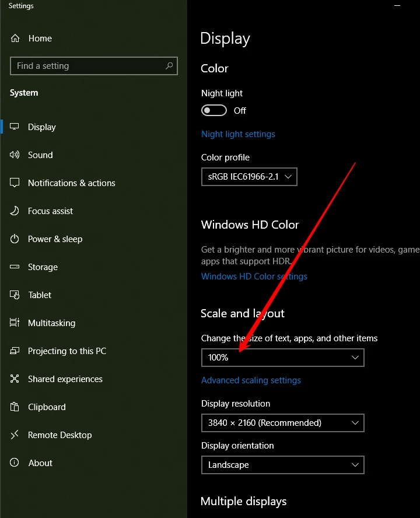Click the Multitasking icon

(x=15, y=323)
